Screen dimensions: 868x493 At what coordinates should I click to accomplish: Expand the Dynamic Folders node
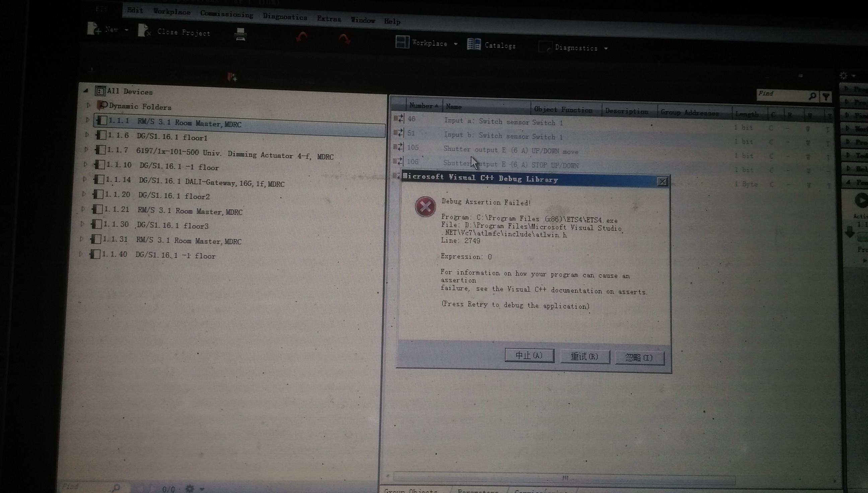[x=88, y=105]
